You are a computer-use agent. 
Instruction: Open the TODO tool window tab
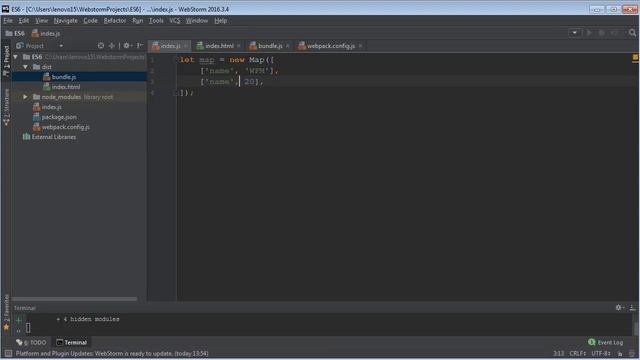[x=31, y=342]
